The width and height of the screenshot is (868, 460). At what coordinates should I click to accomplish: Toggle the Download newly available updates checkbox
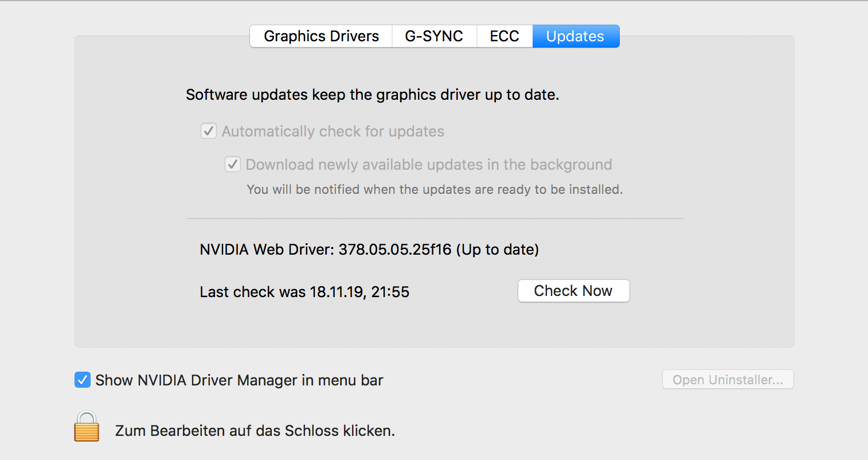232,165
